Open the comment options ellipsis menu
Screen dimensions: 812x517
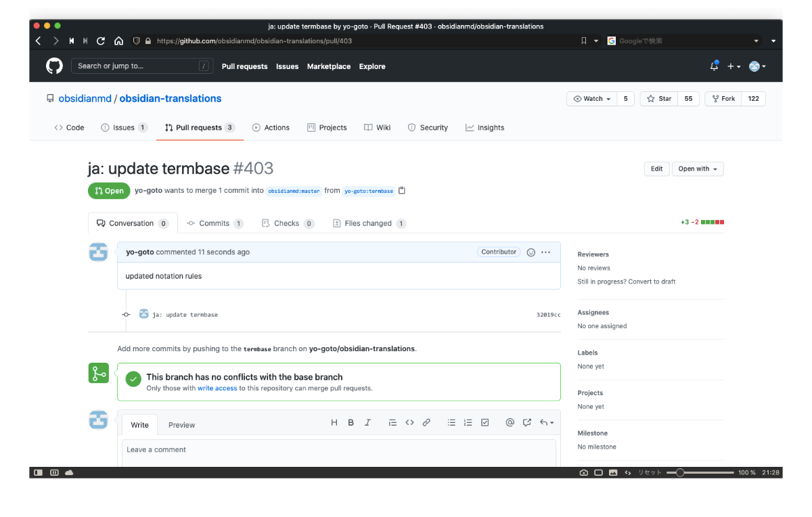point(546,252)
